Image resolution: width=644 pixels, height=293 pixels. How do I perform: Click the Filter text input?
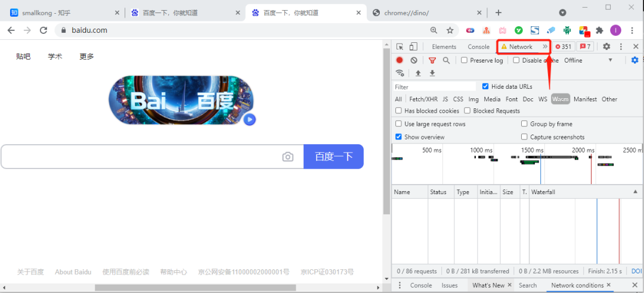click(x=435, y=87)
